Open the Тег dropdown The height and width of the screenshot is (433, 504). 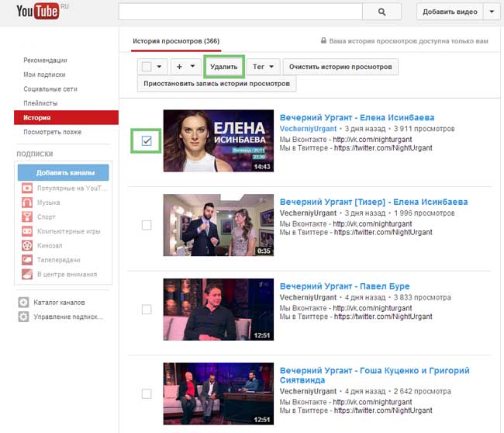pos(264,67)
